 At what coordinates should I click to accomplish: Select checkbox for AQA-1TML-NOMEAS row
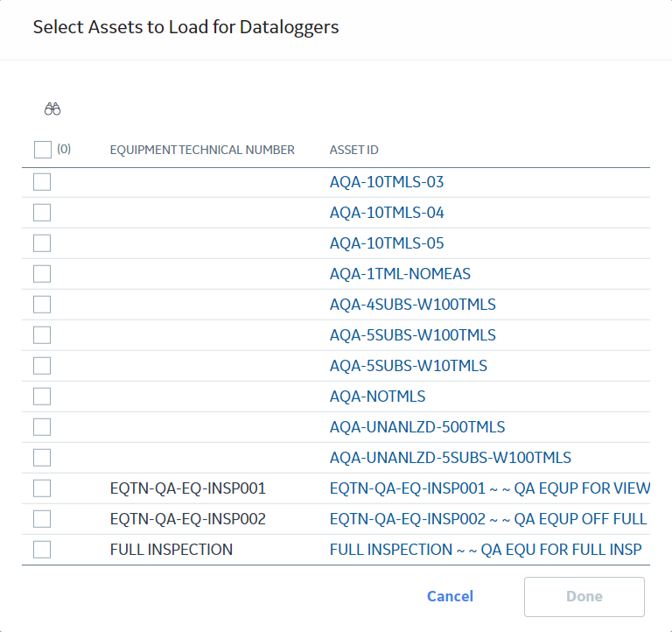[42, 274]
